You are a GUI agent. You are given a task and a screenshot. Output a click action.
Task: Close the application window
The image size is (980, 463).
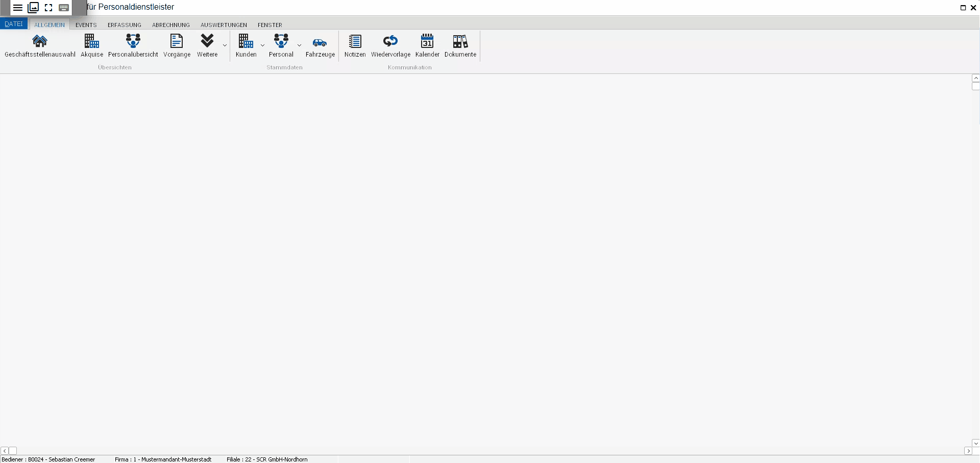[x=973, y=8]
